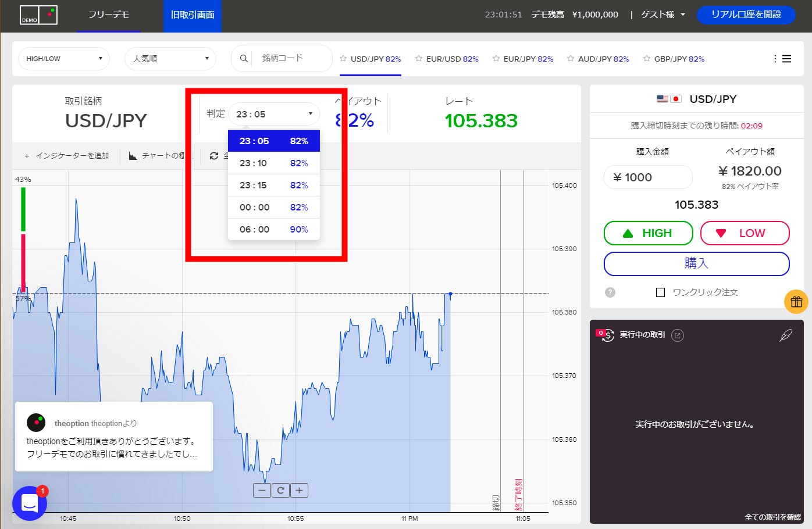Screen dimensions: 812x529
Task: Click リアル口座を開設 button
Action: tap(746, 15)
